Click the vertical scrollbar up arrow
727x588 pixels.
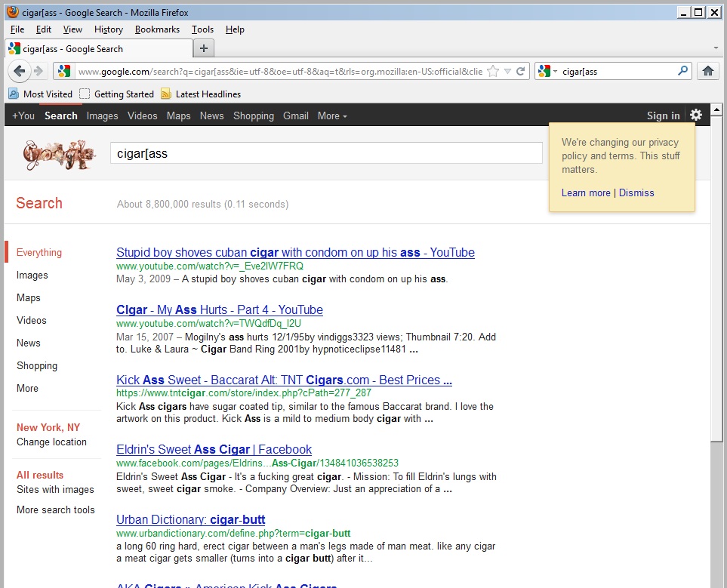tap(716, 110)
